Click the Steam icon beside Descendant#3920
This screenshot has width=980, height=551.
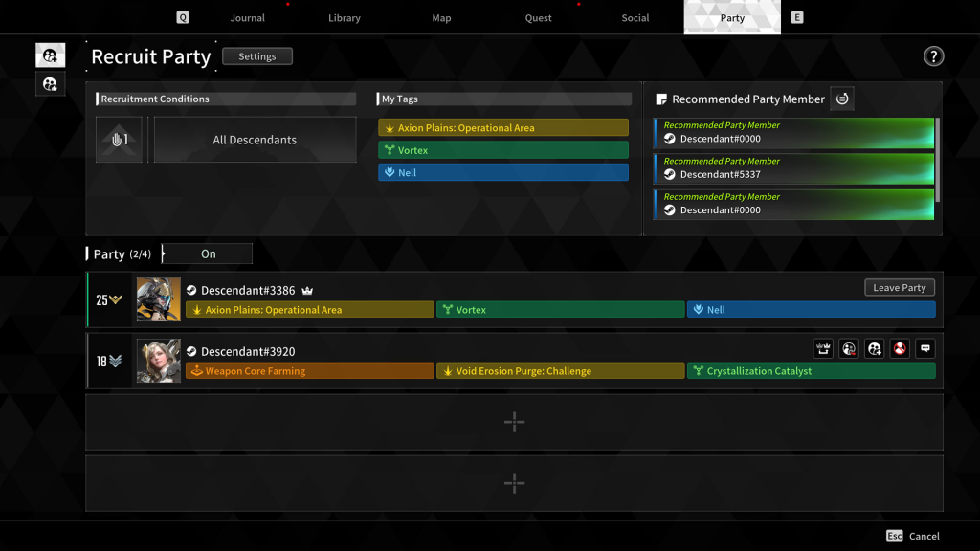click(191, 351)
